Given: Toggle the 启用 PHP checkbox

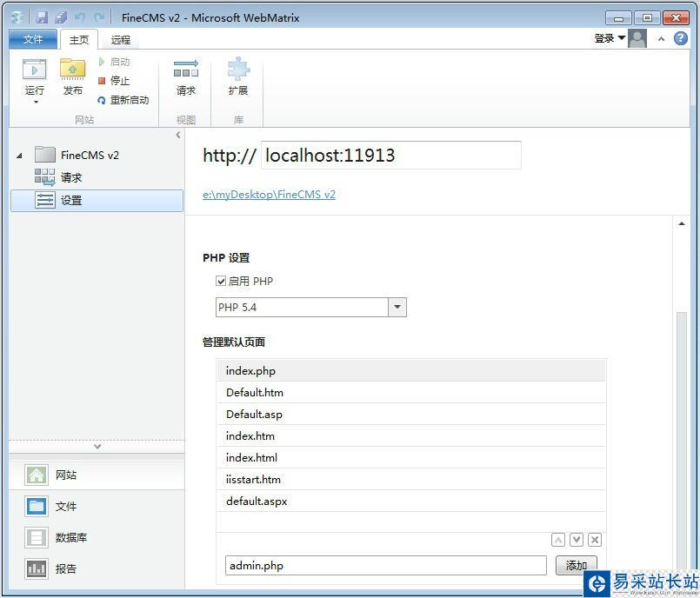Looking at the screenshot, I should coord(221,281).
